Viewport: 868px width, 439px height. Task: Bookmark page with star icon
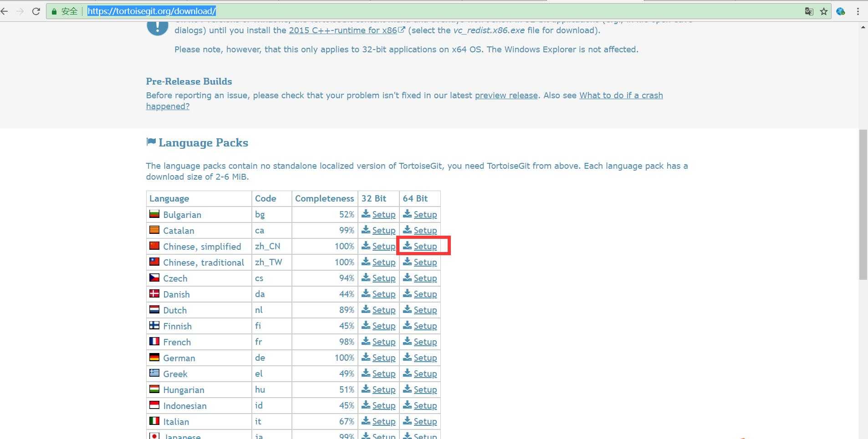824,11
